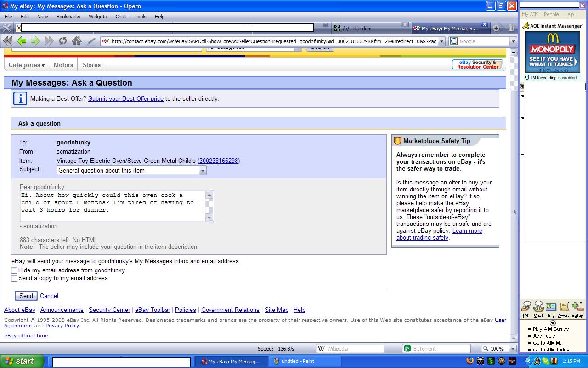Check Send a copy to my email
Image resolution: width=588 pixels, height=368 pixels.
tap(14, 278)
